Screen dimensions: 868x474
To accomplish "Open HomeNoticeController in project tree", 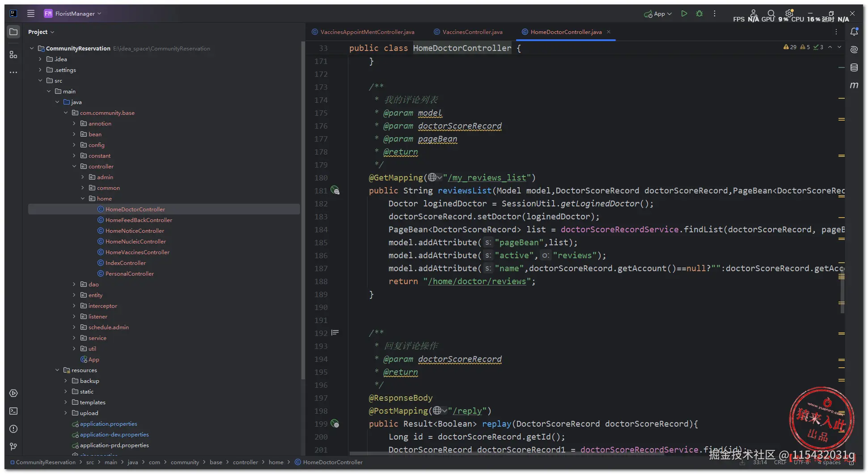I will [x=135, y=231].
